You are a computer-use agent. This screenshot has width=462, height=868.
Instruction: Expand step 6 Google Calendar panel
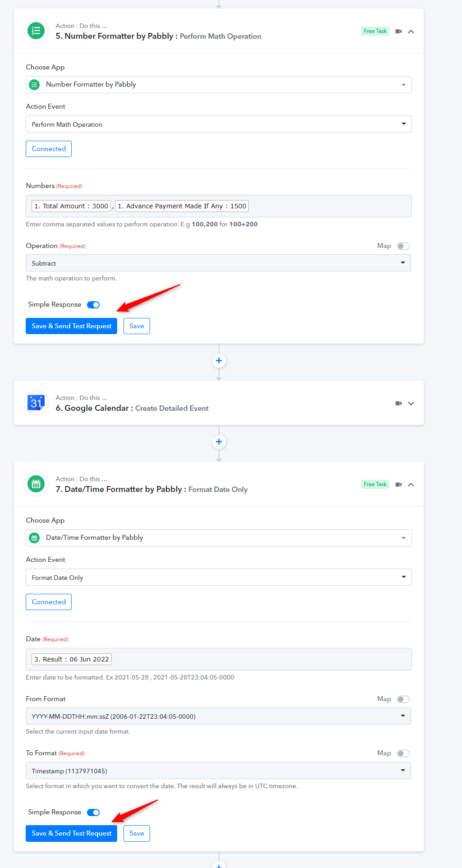(411, 404)
